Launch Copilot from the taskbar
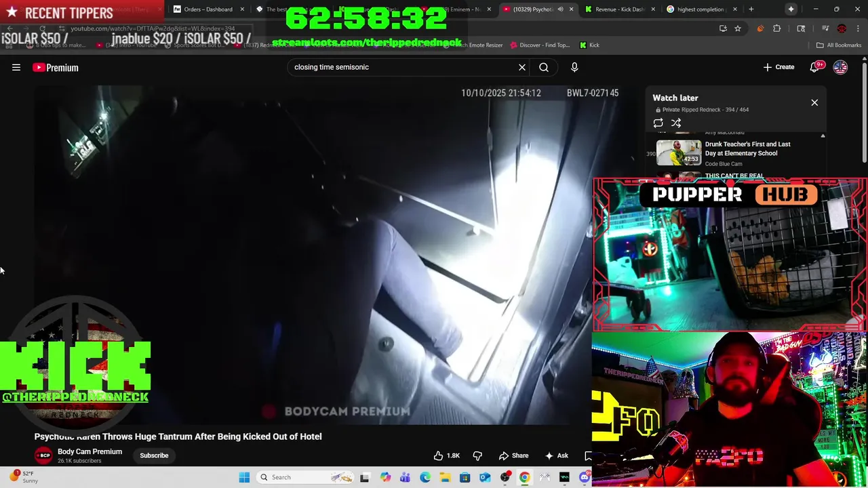 385,477
